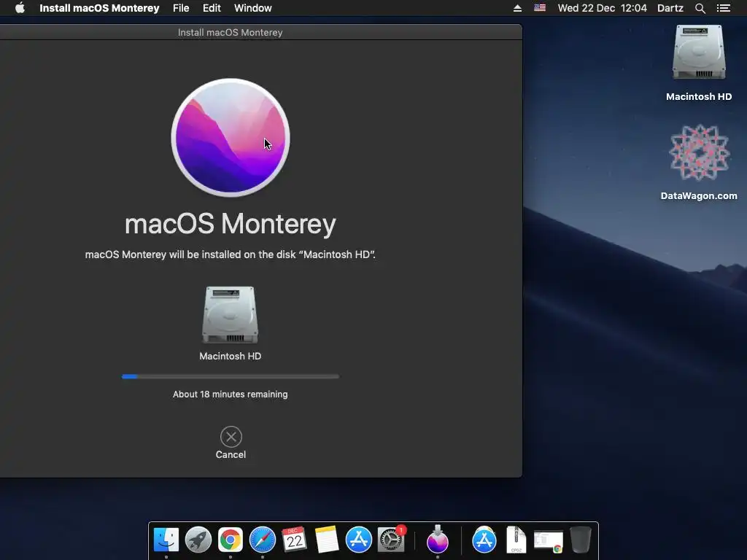Open Launchpad from the Dock
This screenshot has height=560, width=747.
(x=198, y=540)
